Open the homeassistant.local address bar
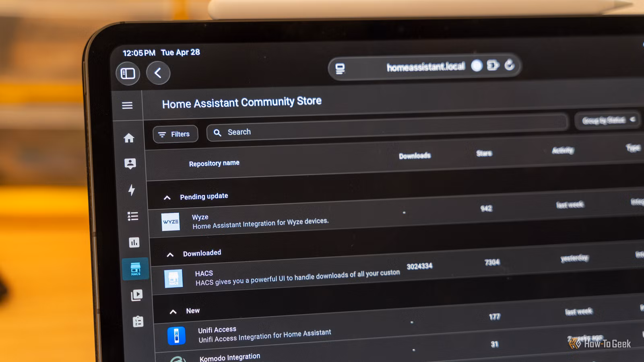 click(x=425, y=67)
